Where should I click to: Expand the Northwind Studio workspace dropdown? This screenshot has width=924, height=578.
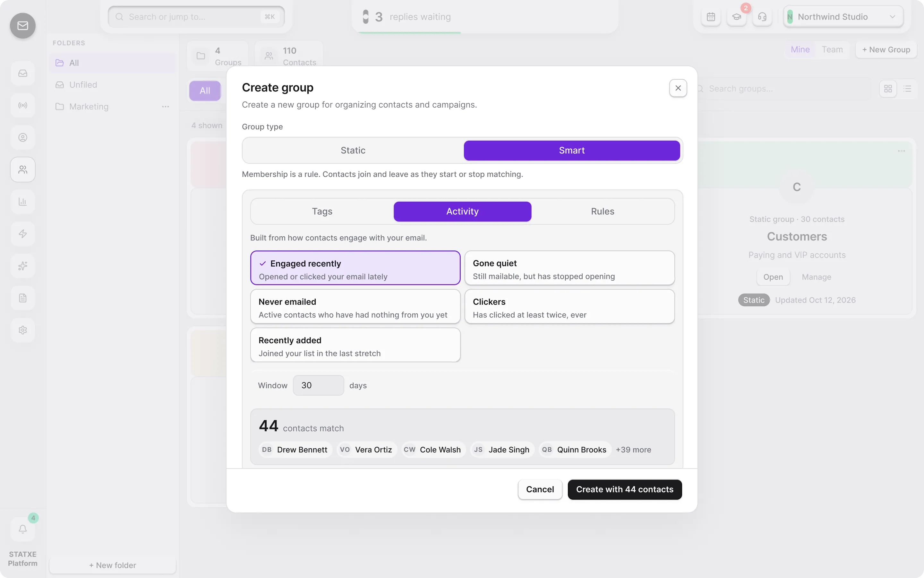(843, 17)
